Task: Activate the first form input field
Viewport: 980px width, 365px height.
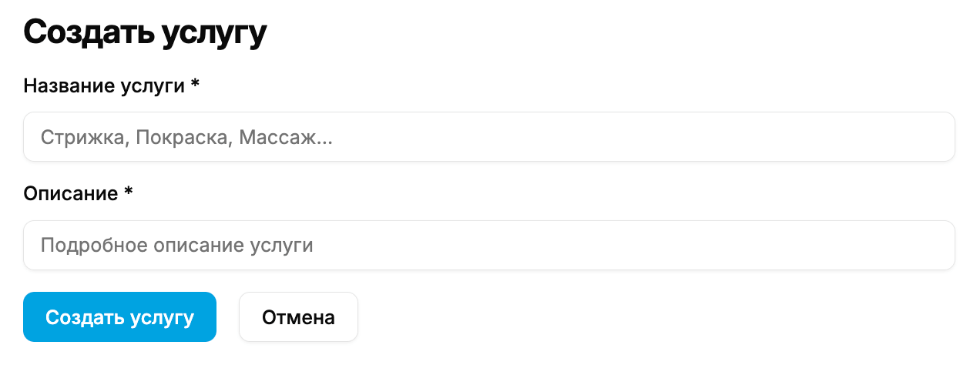Action: (489, 137)
